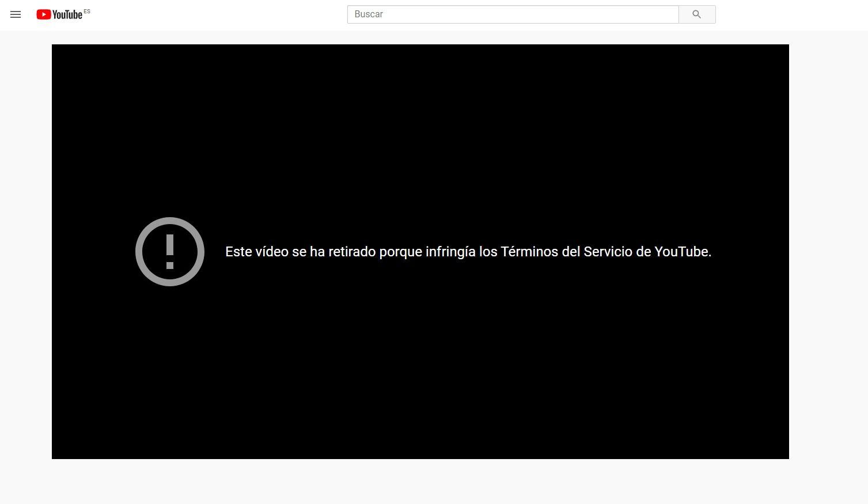Screen dimensions: 868x504
Task: Click the red YouTube play logo
Action: coord(43,14)
